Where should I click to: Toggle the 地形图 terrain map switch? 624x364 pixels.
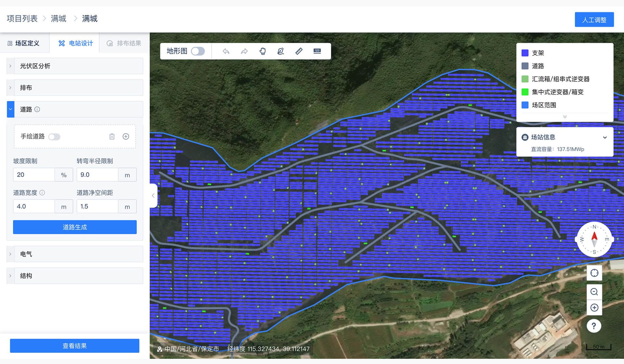click(198, 51)
